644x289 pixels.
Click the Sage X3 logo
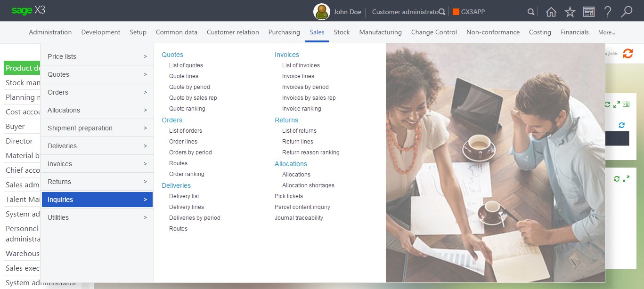pyautogui.click(x=28, y=11)
